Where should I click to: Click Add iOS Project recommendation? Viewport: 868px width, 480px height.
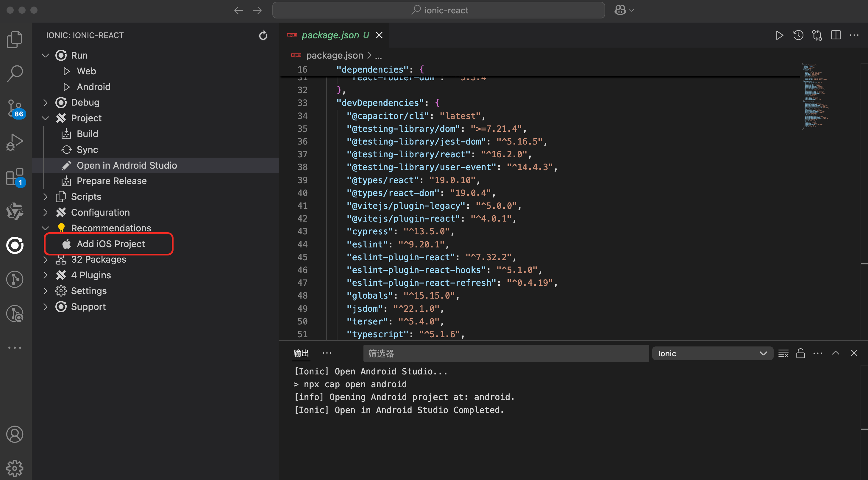[110, 244]
